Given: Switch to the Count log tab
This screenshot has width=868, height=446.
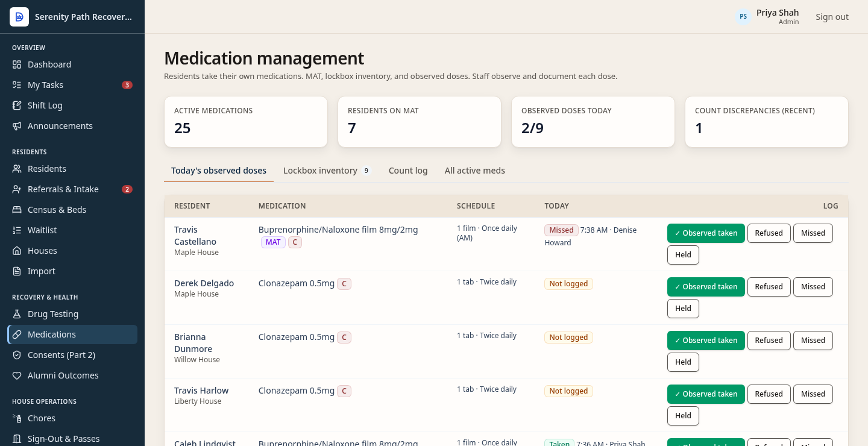Looking at the screenshot, I should [x=408, y=171].
